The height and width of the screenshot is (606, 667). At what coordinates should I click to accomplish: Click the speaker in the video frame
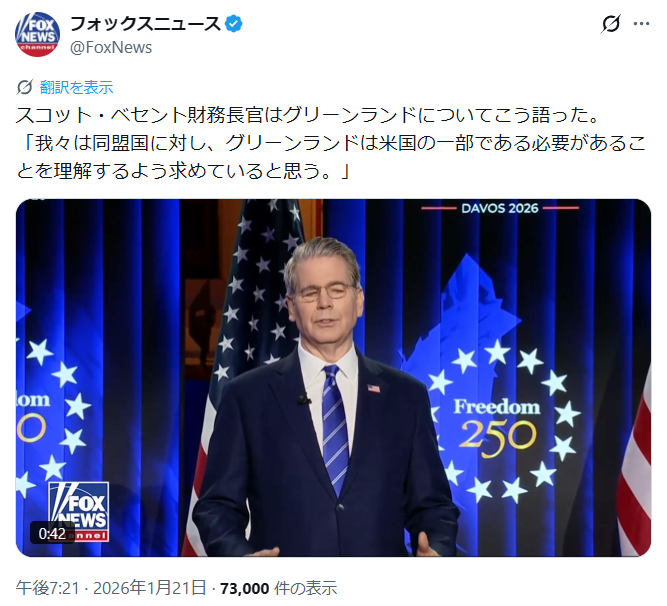pos(326,397)
